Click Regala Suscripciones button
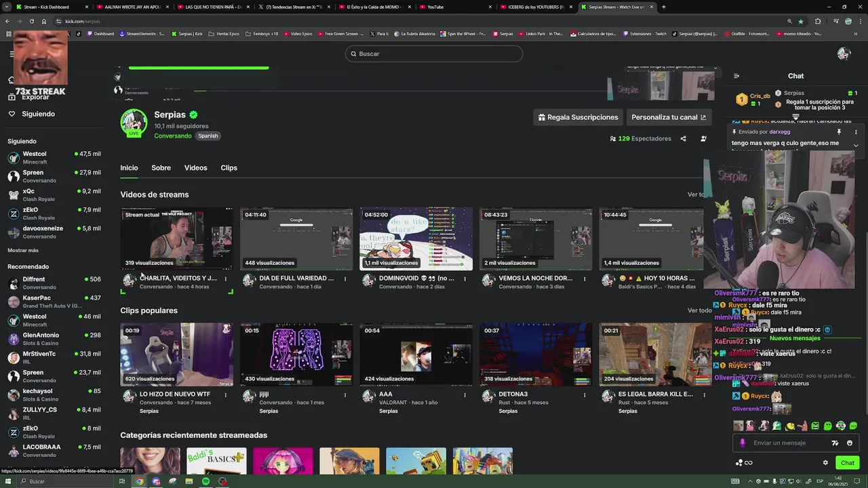Viewport: 868px width, 488px height. pos(578,117)
